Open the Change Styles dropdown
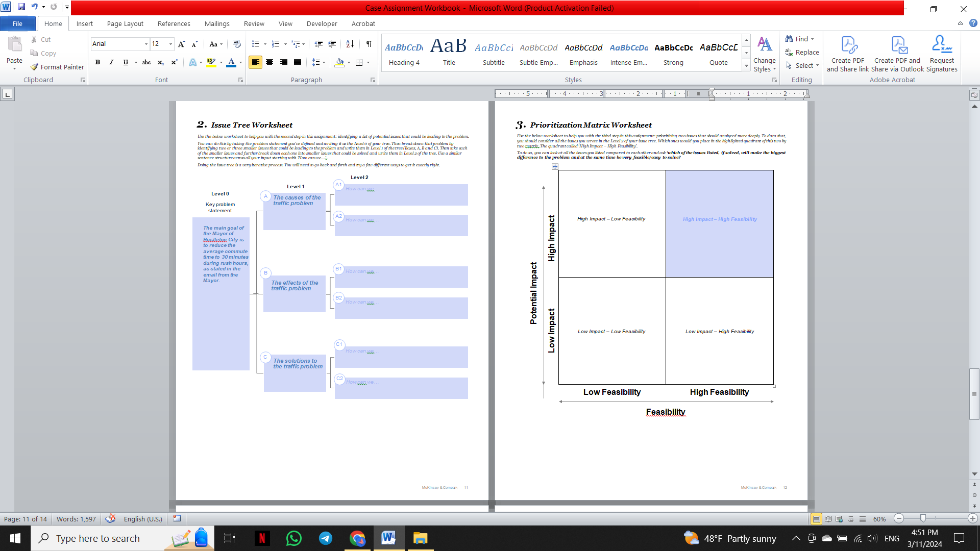Viewport: 980px width, 551px height. pos(764,54)
